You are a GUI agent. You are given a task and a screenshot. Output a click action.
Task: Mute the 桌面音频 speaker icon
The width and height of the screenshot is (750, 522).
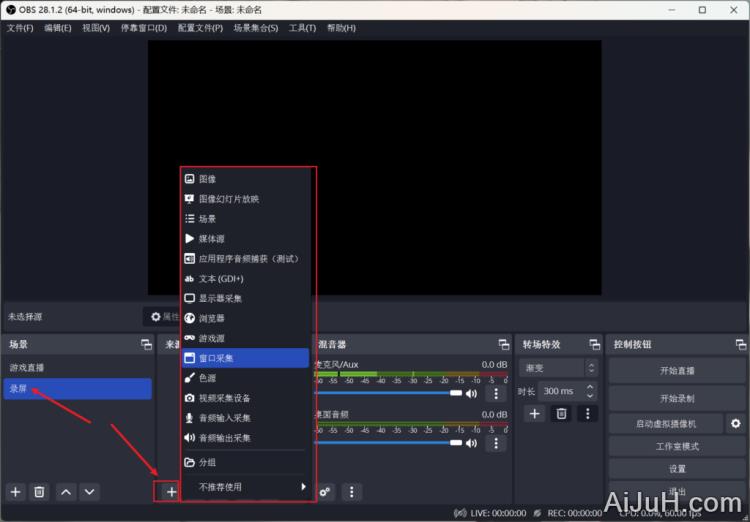[x=471, y=442]
